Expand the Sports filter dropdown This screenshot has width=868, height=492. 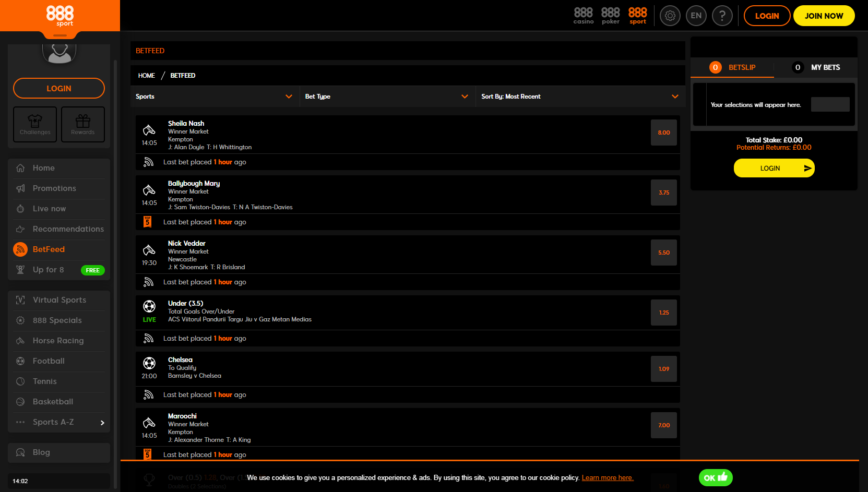point(215,97)
